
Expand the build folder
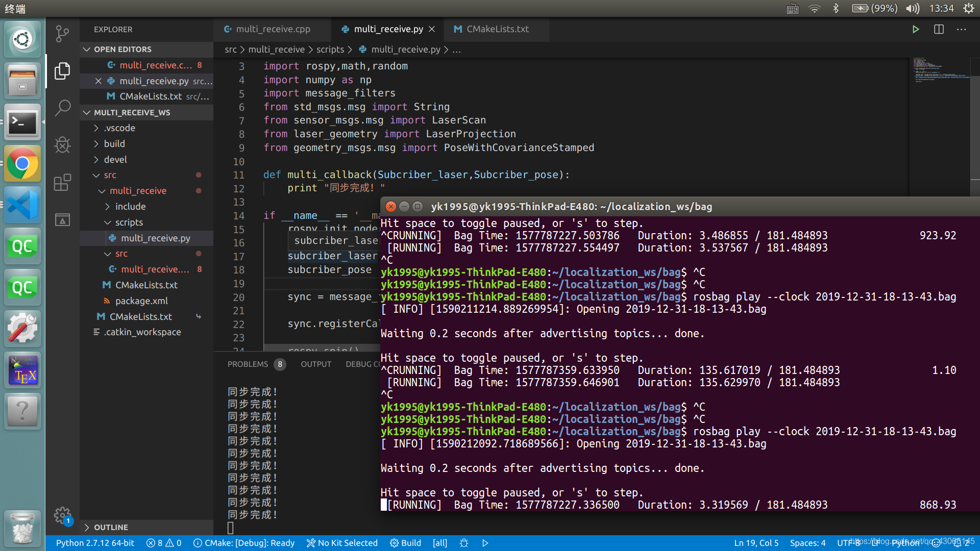point(114,144)
